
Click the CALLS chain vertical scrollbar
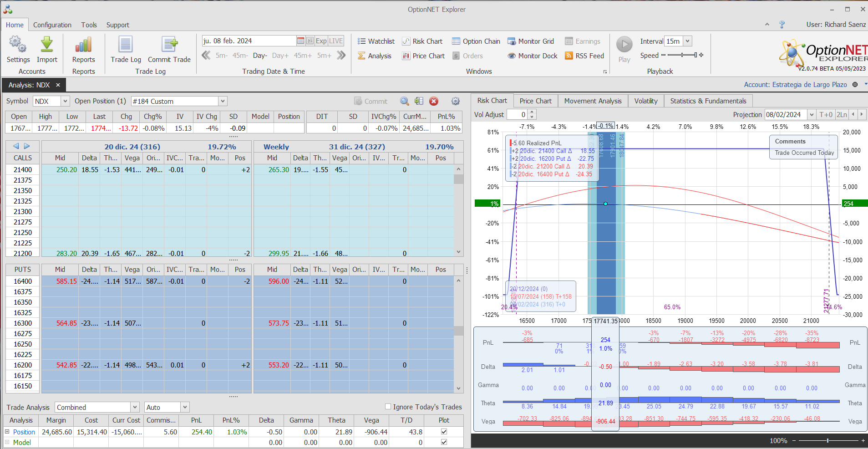458,210
